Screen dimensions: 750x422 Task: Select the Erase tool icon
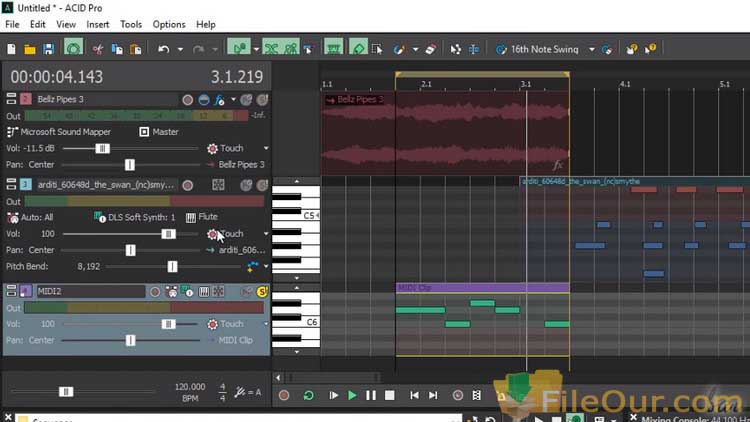[x=430, y=49]
